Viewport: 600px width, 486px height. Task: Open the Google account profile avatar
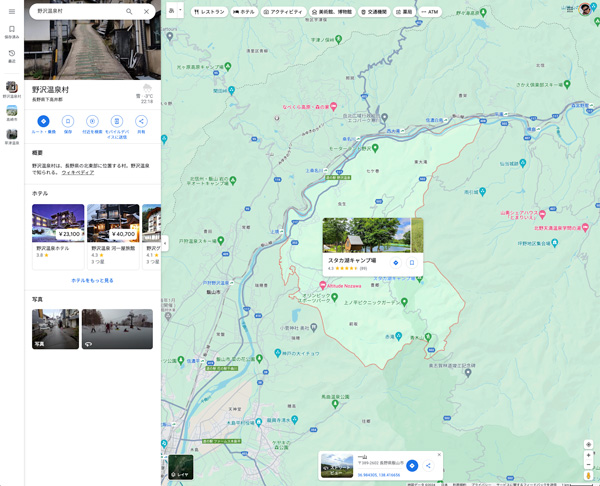tap(585, 9)
